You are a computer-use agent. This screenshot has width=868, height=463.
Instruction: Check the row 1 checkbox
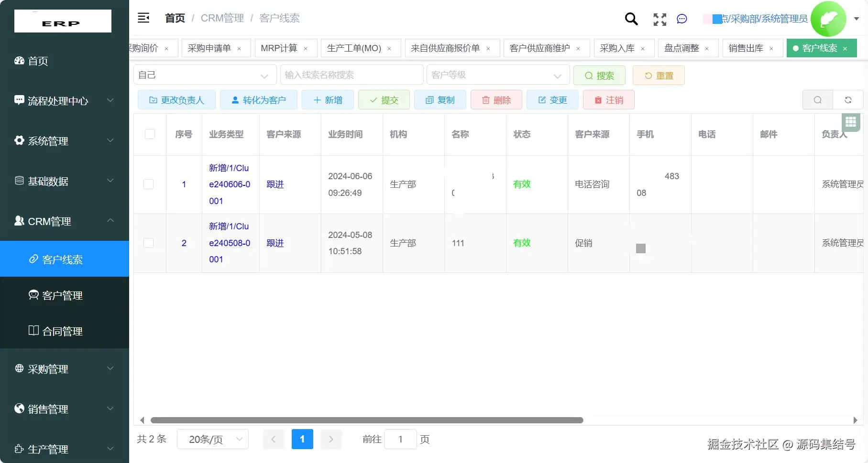pyautogui.click(x=149, y=184)
